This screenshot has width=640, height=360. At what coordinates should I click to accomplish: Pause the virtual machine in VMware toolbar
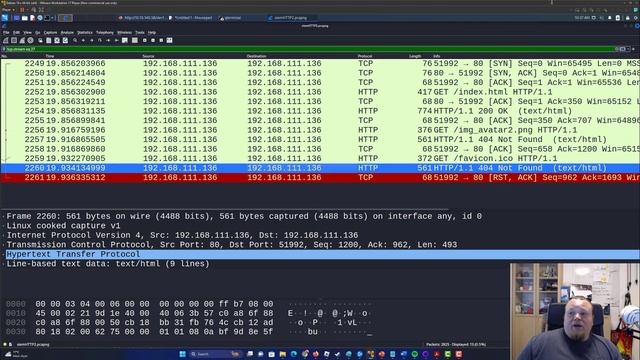[22, 9]
